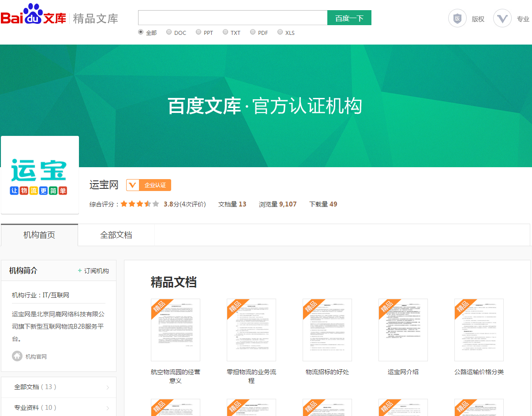Image resolution: width=532 pixels, height=416 pixels.
Task: Click the 文档量 13 statistic
Action: point(232,204)
